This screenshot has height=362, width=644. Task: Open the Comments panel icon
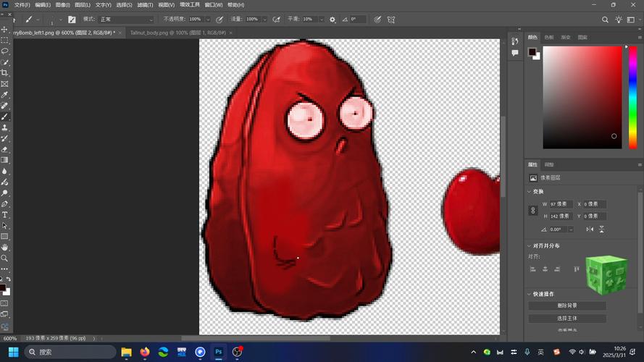pyautogui.click(x=515, y=53)
